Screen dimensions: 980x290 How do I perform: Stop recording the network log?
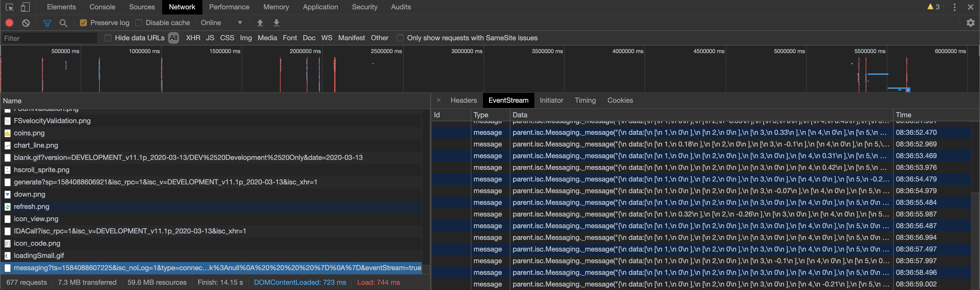[10, 23]
